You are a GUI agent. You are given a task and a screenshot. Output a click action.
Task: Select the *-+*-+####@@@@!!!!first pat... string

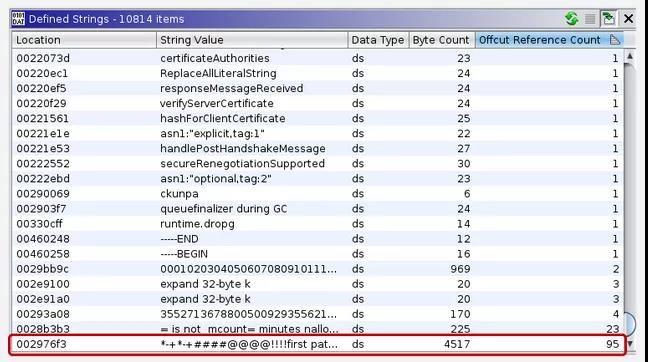point(249,344)
